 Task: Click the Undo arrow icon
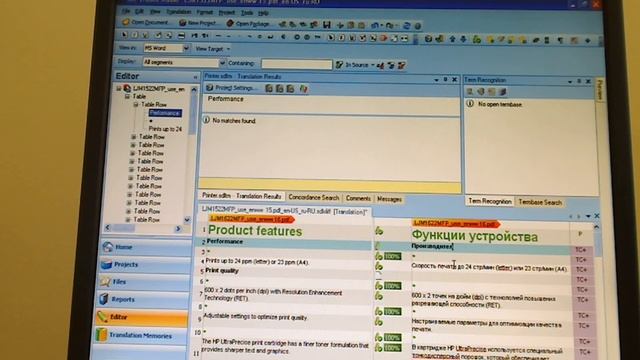(x=375, y=25)
